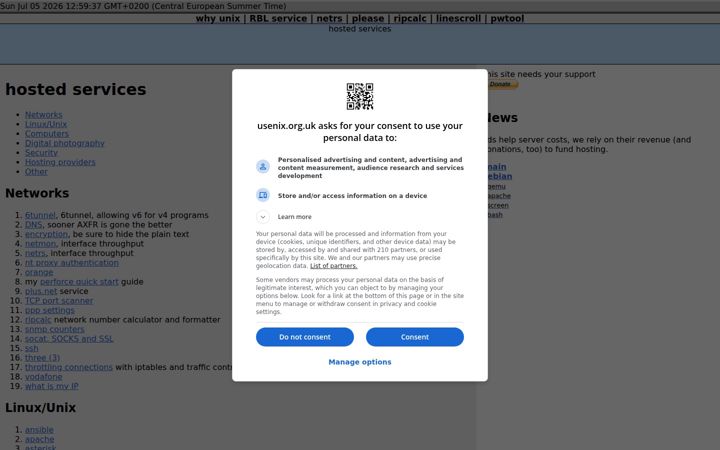720x450 pixels.
Task: Click the personalised advertising person icon
Action: 263,167
